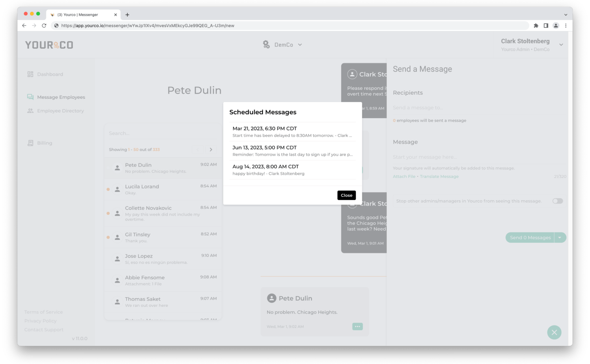Screen dimensions: 590x364
Task: Go to next page of conversations
Action: click(x=211, y=150)
